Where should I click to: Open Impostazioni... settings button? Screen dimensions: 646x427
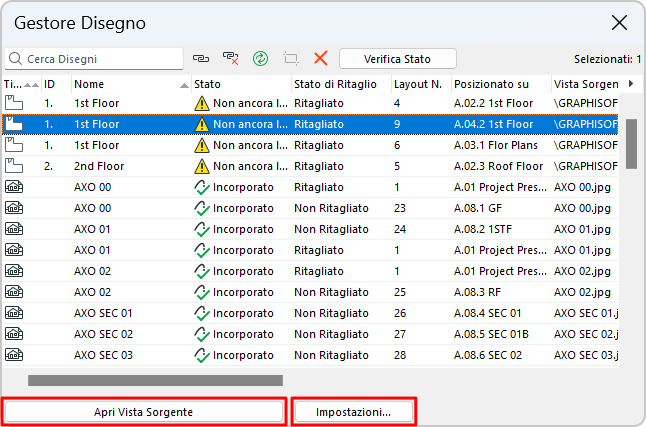(x=353, y=412)
